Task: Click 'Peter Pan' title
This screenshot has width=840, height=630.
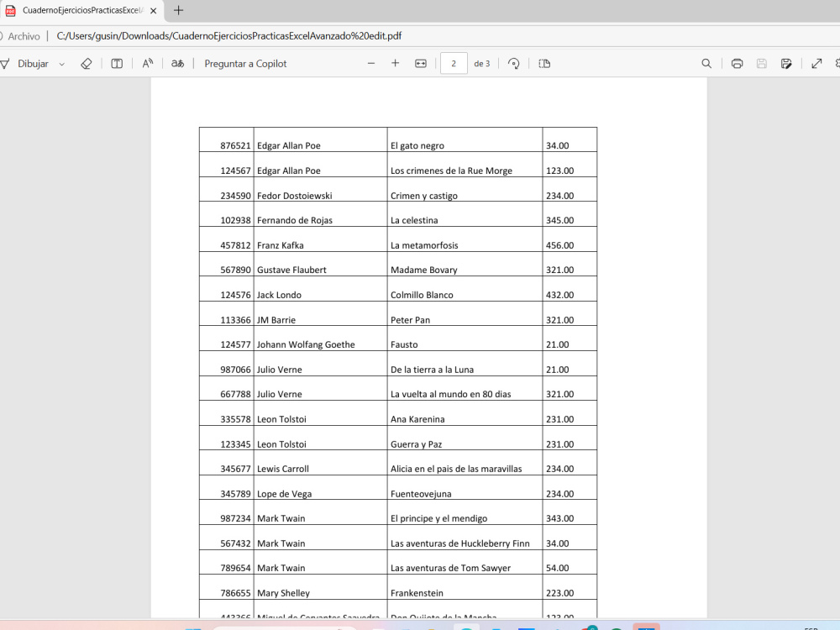Action: [410, 320]
